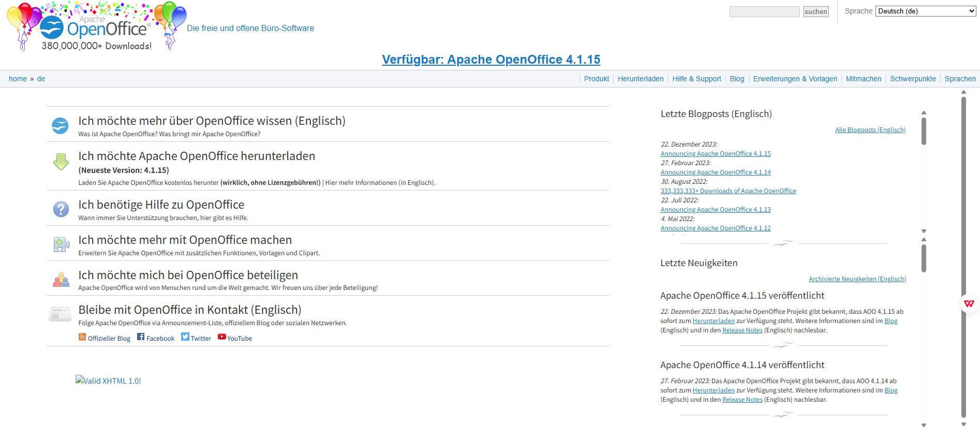This screenshot has height=437, width=980.
Task: Open 'Bleibe mit OpenOffice in Kontakt' heading
Action: coord(190,310)
